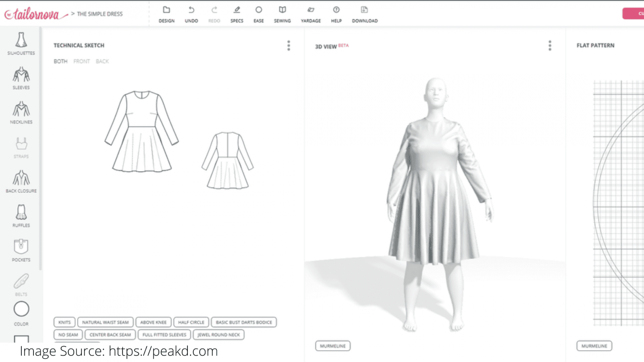Viewport: 644px width, 362px height.
Task: Click the Flat Pattern heading
Action: click(x=595, y=45)
